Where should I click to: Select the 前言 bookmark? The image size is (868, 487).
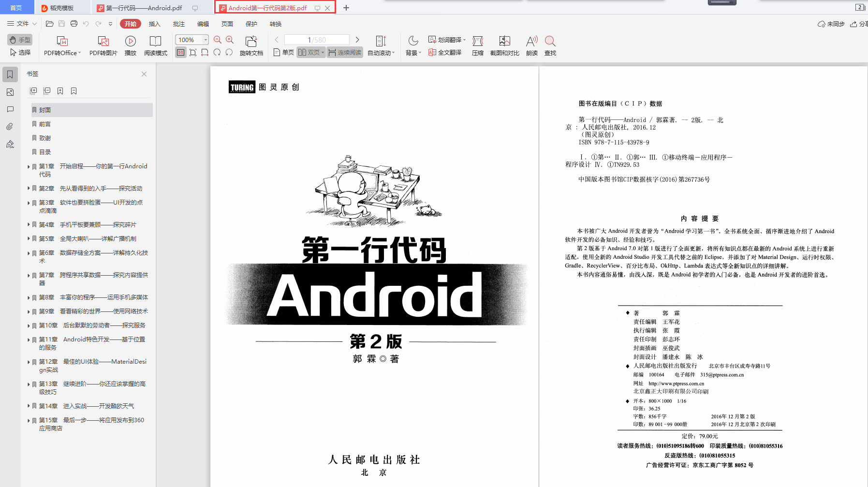point(92,124)
